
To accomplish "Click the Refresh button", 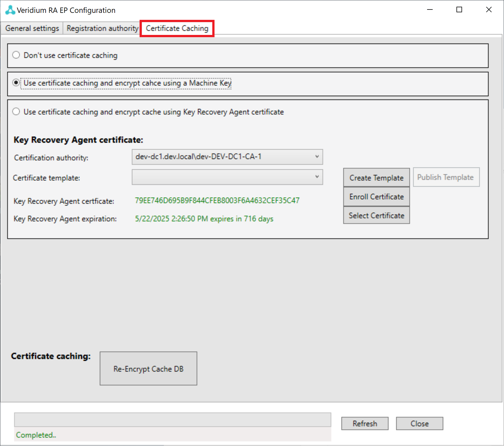I will (364, 424).
